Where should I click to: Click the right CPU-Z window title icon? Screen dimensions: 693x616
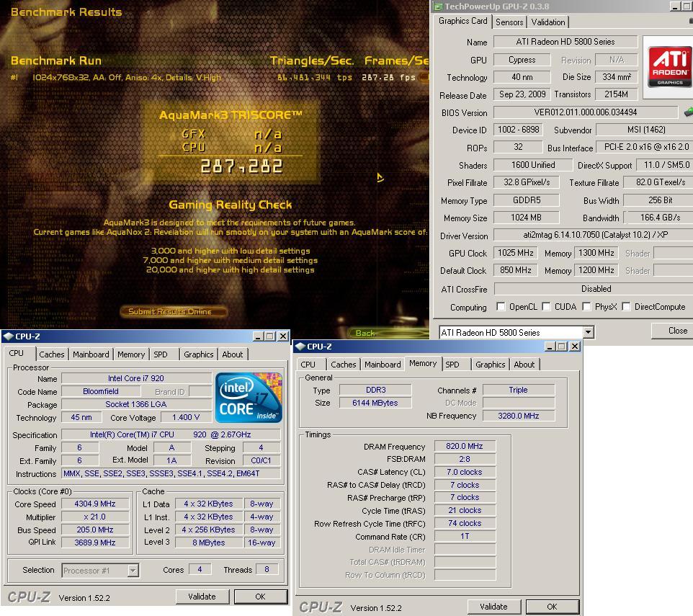[x=300, y=347]
